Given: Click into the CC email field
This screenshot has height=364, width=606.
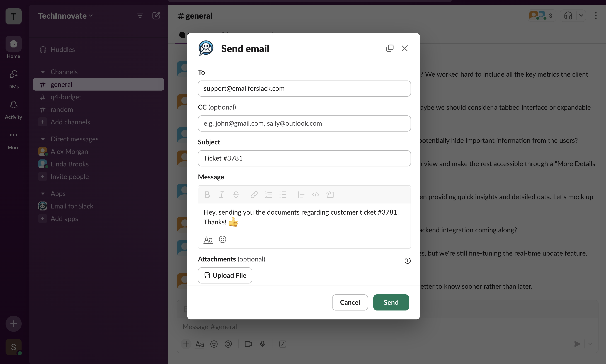Looking at the screenshot, I should click(304, 123).
